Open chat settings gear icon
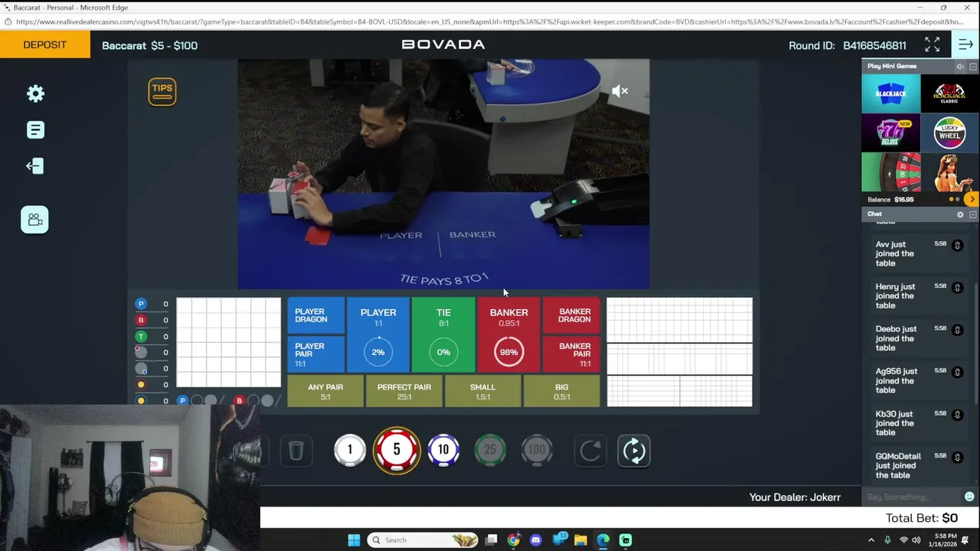The width and height of the screenshot is (980, 551). (960, 215)
